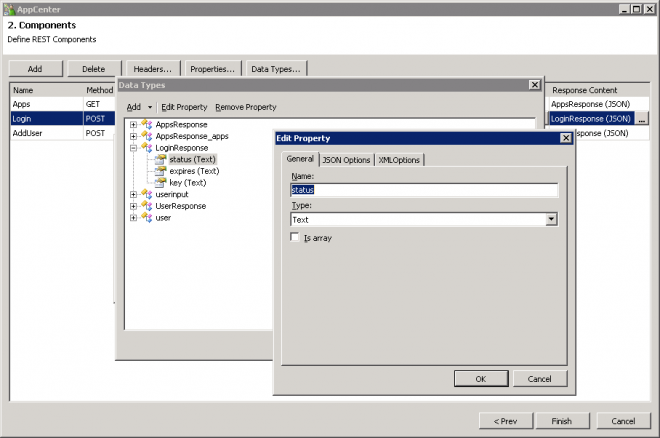Screen dimensions: 660x438
Task: Click the AppsResponse type icon
Action: pos(146,124)
